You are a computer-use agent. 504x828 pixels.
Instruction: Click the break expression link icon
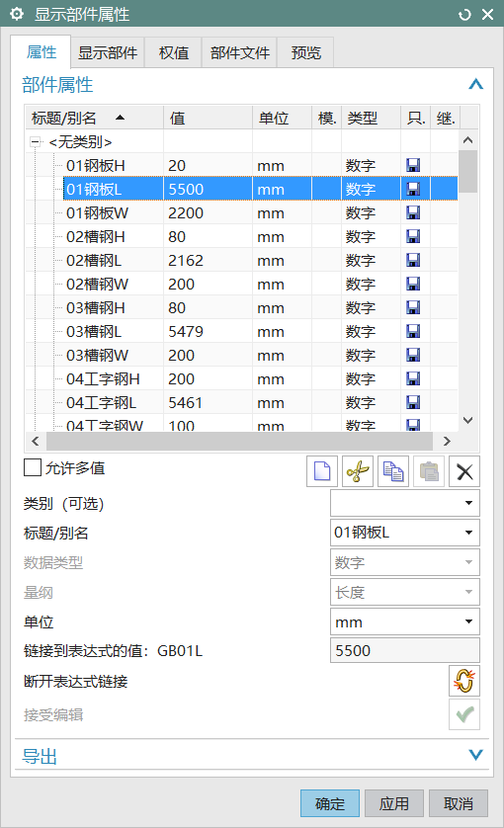[x=464, y=681]
